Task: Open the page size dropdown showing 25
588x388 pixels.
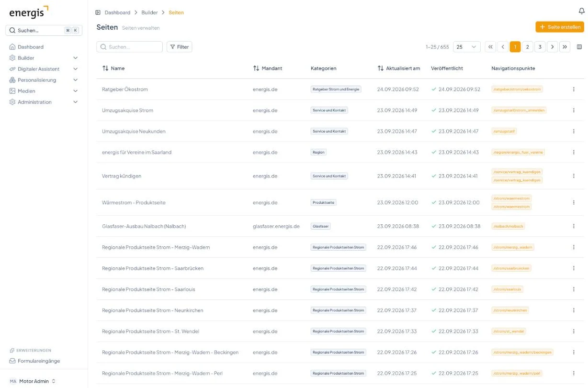Action: click(467, 47)
